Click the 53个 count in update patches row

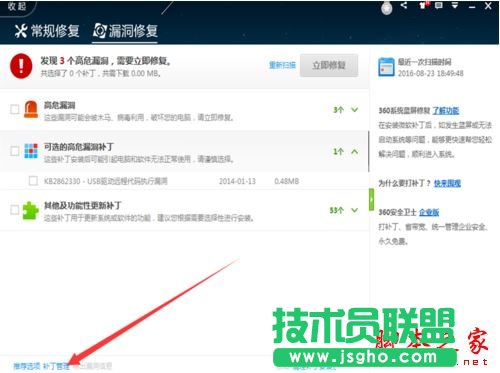(x=336, y=210)
